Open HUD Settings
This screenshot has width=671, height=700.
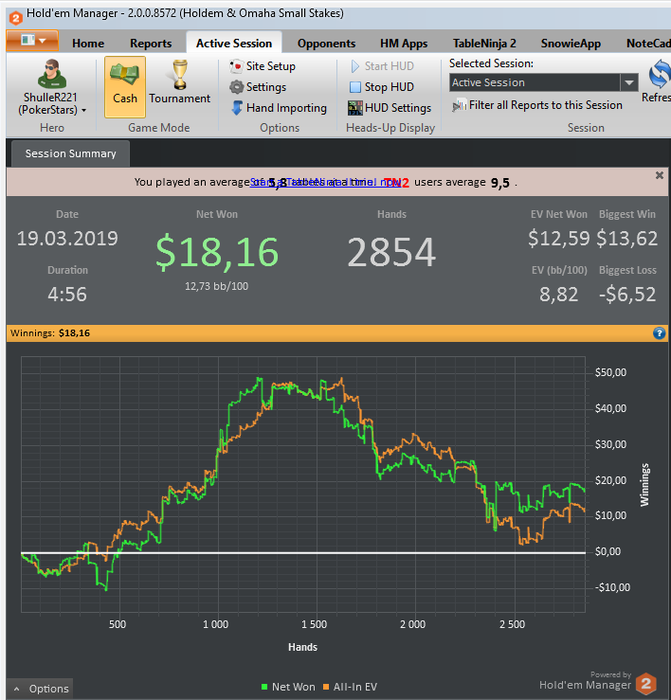pyautogui.click(x=390, y=108)
